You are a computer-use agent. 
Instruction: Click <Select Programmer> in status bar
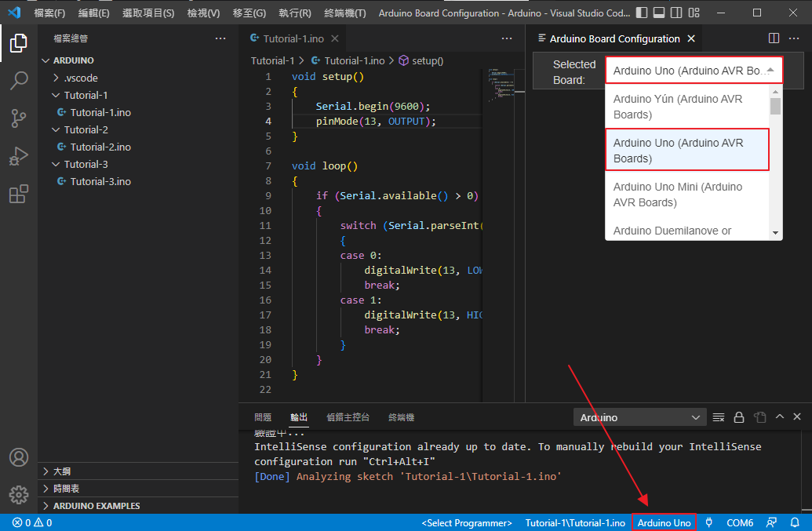coord(467,522)
